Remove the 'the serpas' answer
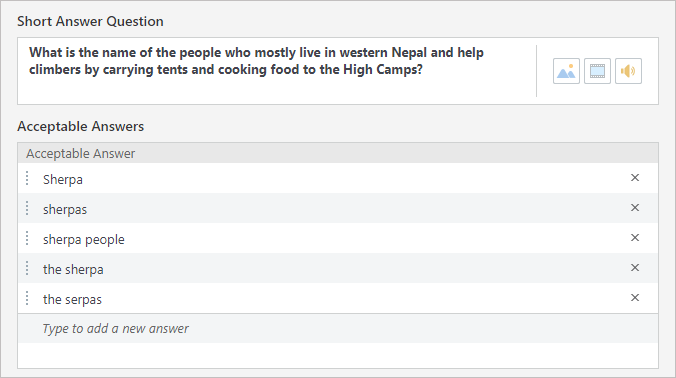The image size is (676, 378). point(635,297)
